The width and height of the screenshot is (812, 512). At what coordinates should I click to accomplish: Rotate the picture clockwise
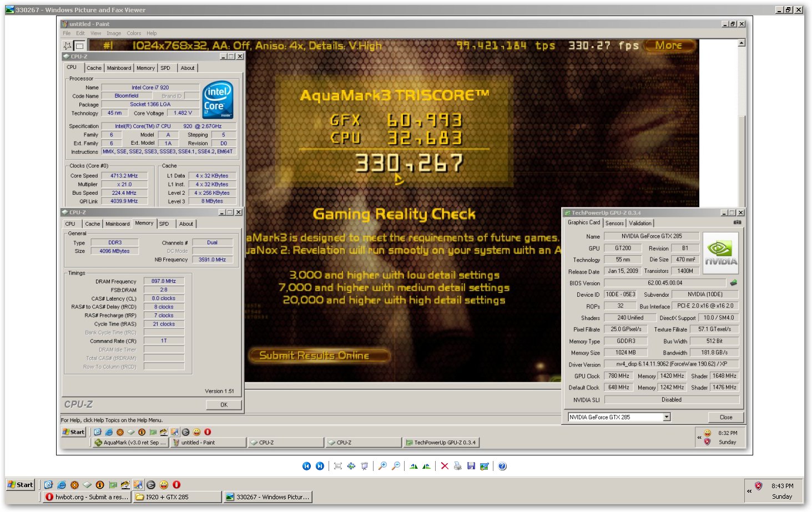(413, 466)
